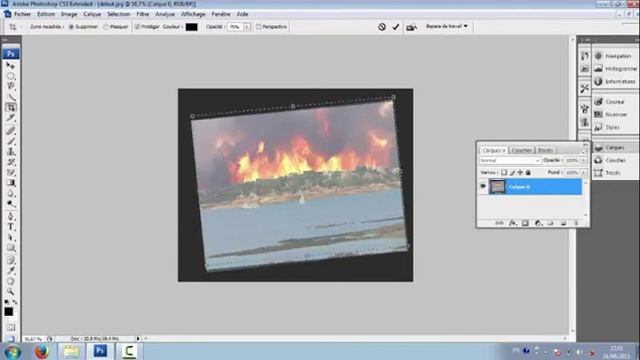Select the Rectangle shape tool

pos(11,248)
